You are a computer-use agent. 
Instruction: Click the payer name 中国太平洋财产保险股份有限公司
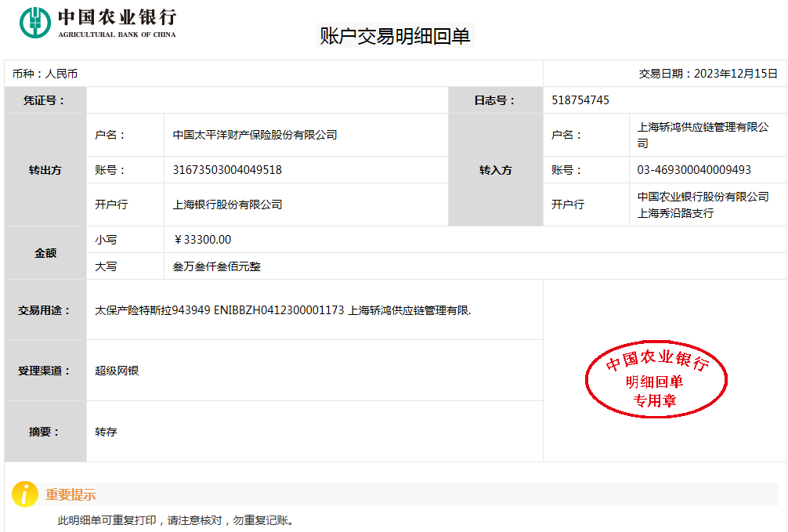click(255, 135)
